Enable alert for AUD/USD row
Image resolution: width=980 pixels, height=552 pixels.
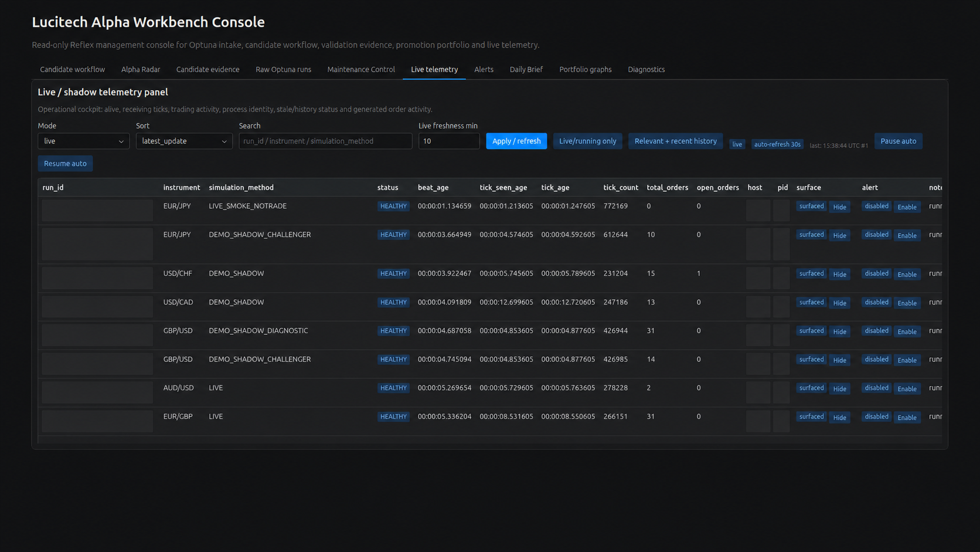point(907,389)
